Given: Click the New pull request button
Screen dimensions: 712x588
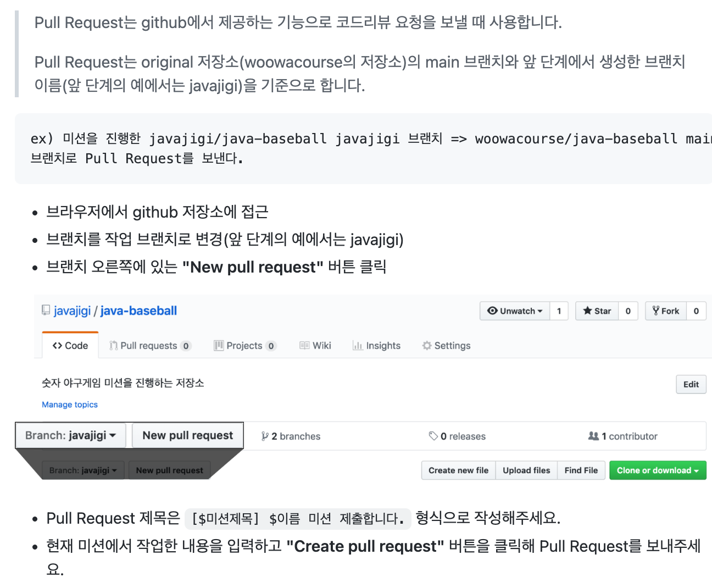Looking at the screenshot, I should click(x=188, y=435).
